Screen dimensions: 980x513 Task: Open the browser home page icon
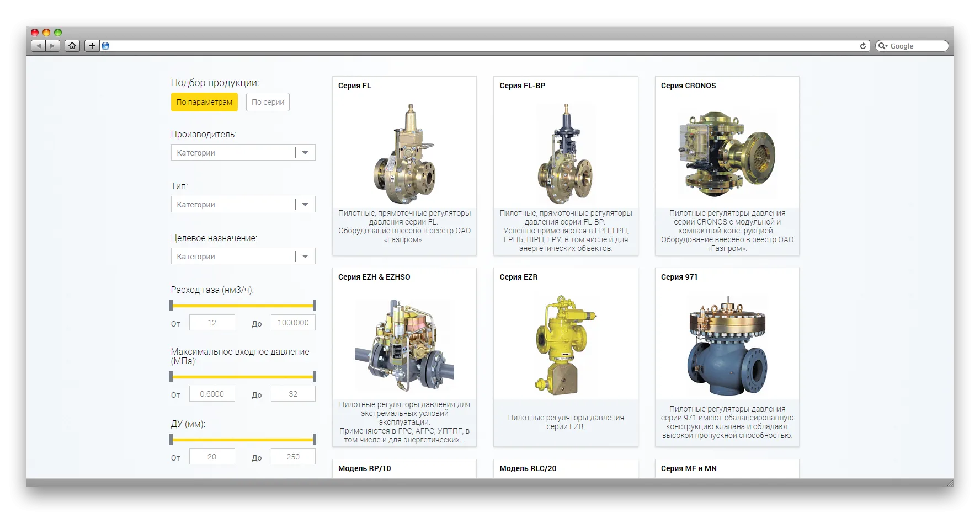pyautogui.click(x=72, y=46)
